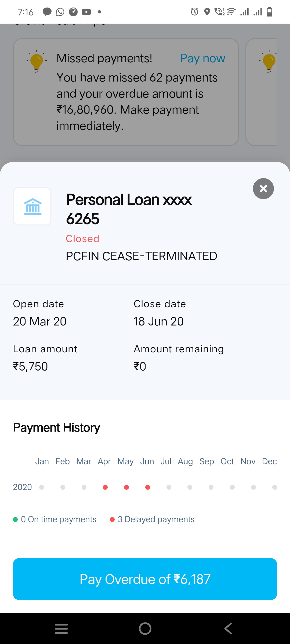Tap the green On time payments legend
Image resolution: width=290 pixels, height=644 pixels.
(55, 519)
